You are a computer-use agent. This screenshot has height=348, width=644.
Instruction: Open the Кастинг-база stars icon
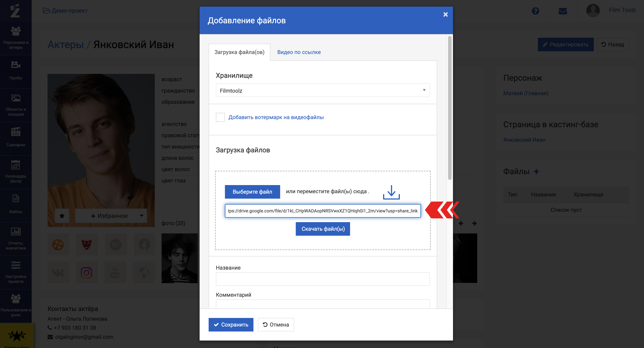[x=17, y=336]
